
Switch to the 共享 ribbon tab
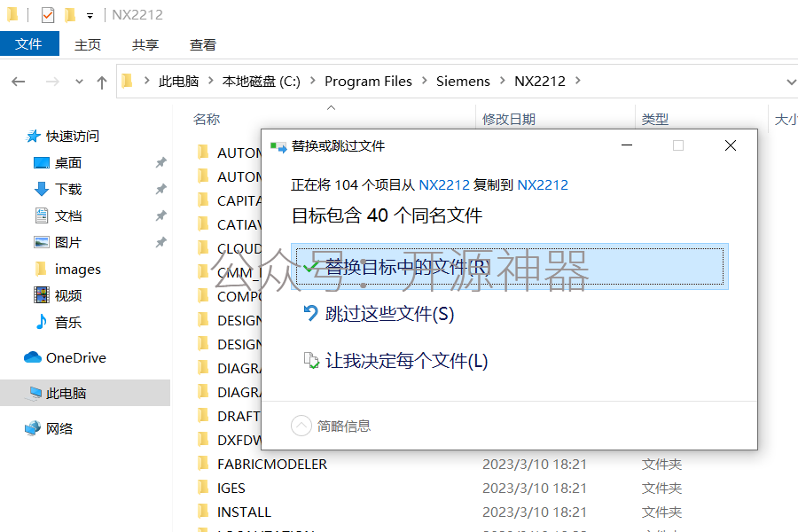coord(145,45)
